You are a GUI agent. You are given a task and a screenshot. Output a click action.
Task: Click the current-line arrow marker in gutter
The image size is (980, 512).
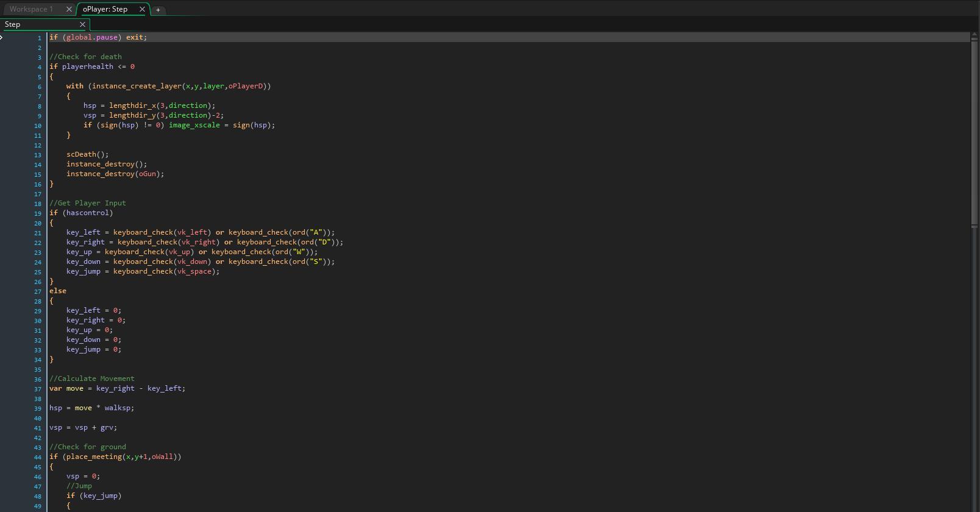[2, 37]
